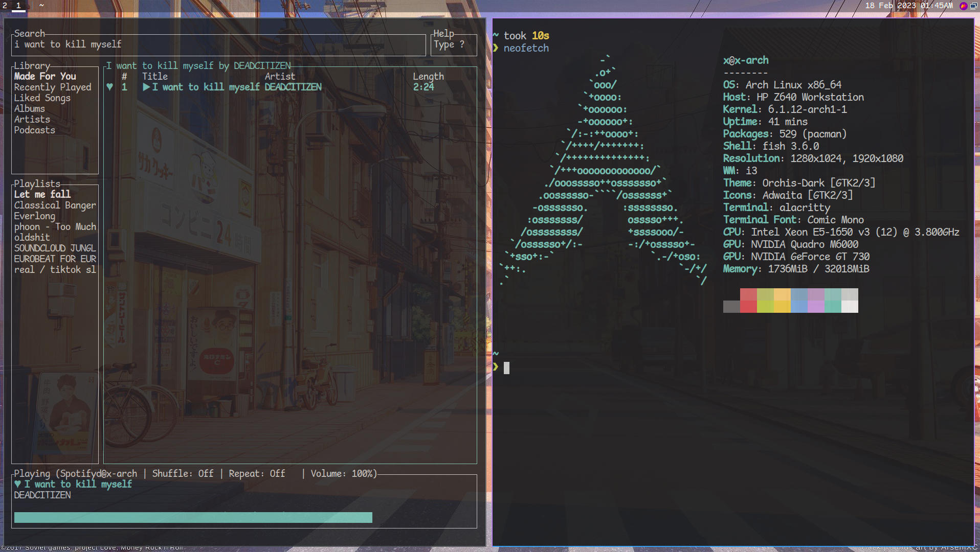
Task: Switch to workspace 2
Action: click(x=6, y=6)
